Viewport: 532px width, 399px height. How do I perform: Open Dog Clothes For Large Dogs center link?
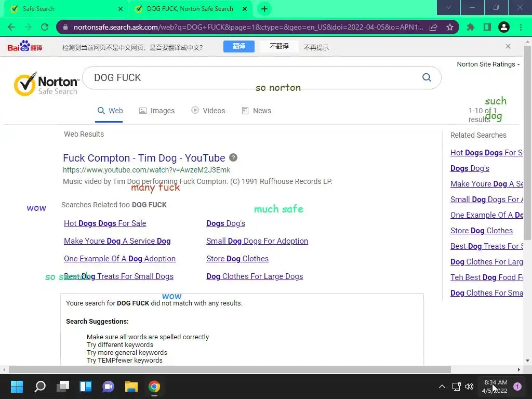[x=255, y=276]
